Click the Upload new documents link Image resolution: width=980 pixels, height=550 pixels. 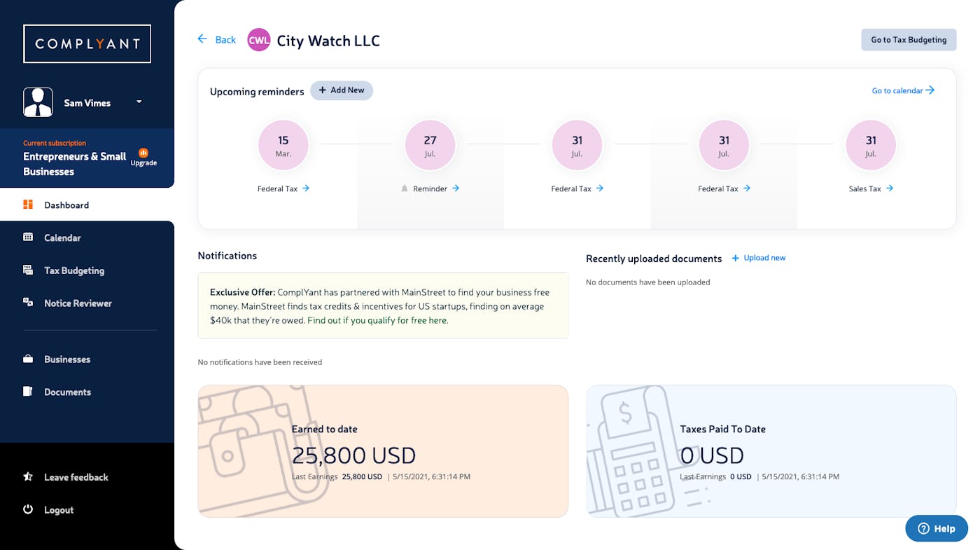click(x=759, y=258)
